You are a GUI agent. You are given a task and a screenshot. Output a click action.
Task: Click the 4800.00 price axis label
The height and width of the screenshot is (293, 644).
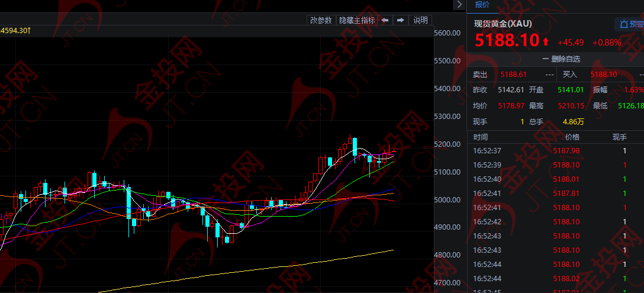point(447,255)
